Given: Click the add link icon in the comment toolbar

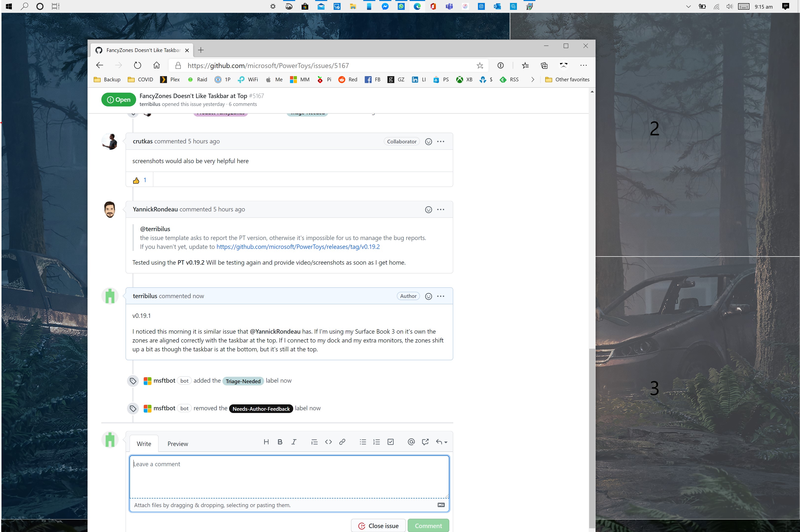Looking at the screenshot, I should pos(342,442).
